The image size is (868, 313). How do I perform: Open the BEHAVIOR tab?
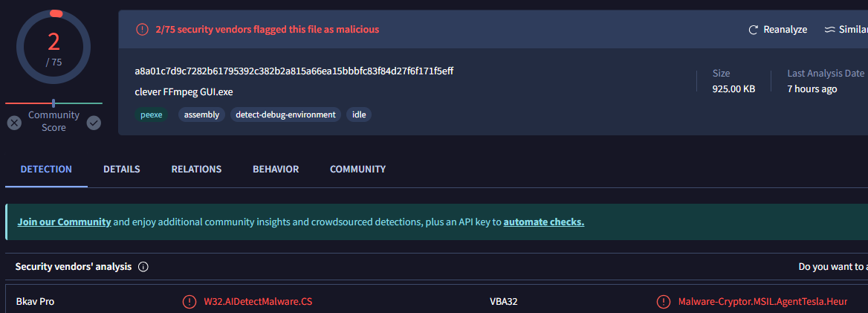(276, 170)
